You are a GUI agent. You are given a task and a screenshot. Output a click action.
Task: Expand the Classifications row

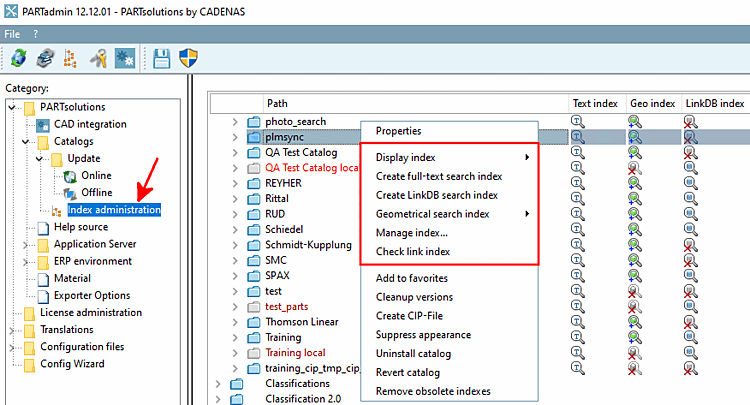[x=218, y=383]
